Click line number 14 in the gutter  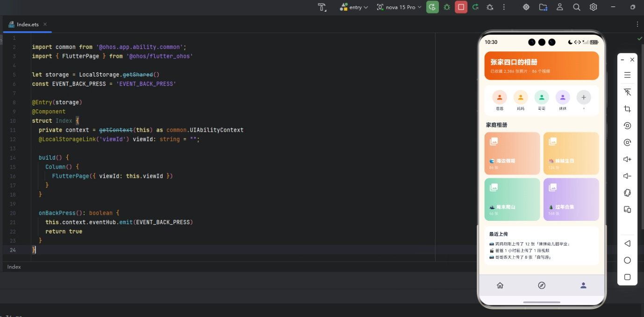[13, 158]
